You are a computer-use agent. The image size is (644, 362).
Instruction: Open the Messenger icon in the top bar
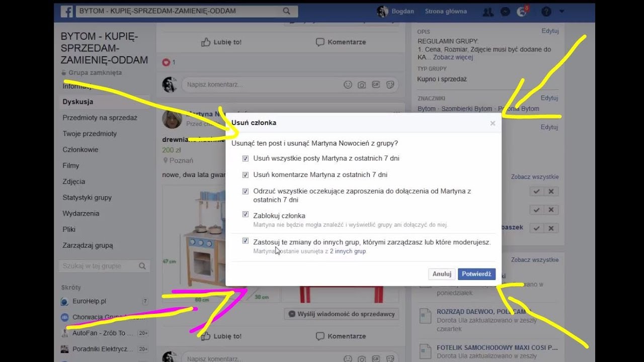click(x=506, y=12)
